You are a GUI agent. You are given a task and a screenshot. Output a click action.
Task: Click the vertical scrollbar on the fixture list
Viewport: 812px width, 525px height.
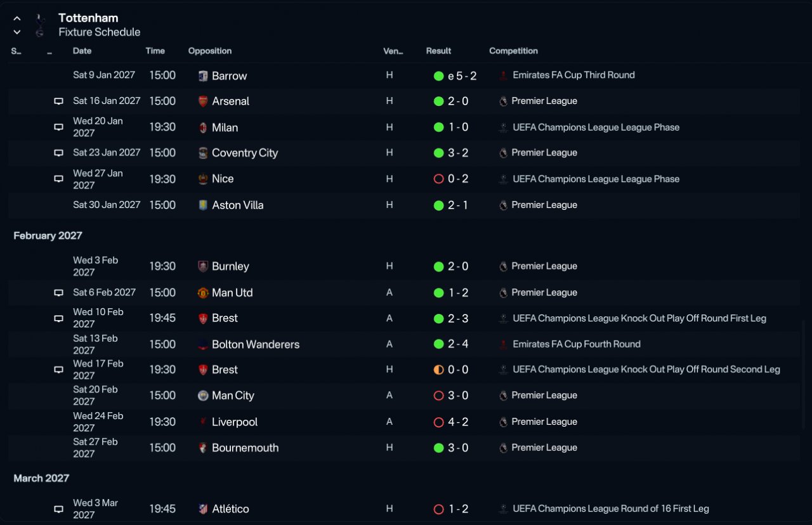click(804, 374)
